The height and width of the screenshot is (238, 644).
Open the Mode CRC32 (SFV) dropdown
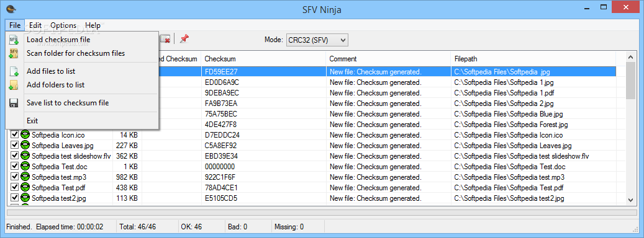pos(317,40)
